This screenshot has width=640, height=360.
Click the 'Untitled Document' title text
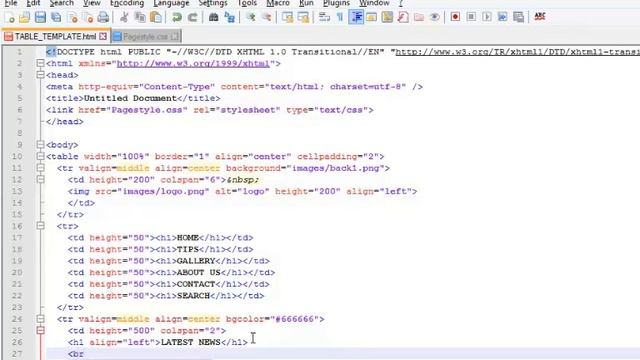tap(130, 98)
